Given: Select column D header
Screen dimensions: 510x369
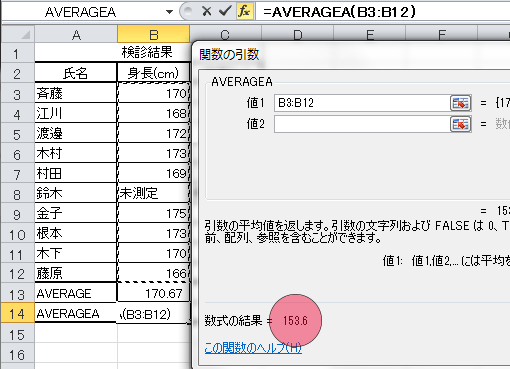Looking at the screenshot, I should pyautogui.click(x=297, y=34).
